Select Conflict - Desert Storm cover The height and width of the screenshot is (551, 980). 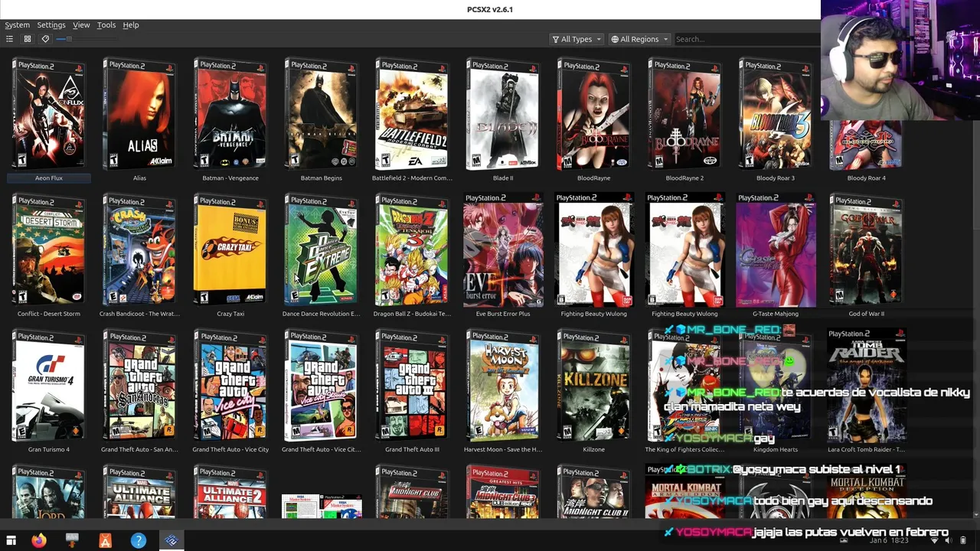(49, 250)
